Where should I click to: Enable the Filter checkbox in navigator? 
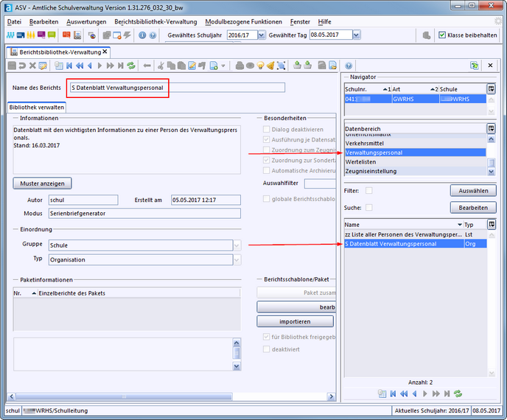(369, 191)
